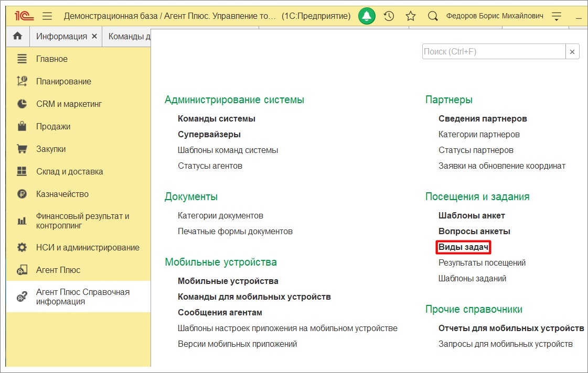The width and height of the screenshot is (588, 373).
Task: Open the notifications bell
Action: pos(367,16)
